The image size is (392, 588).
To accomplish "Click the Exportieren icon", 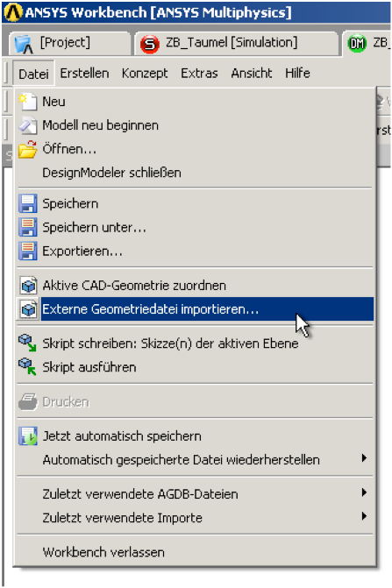I will (28, 251).
